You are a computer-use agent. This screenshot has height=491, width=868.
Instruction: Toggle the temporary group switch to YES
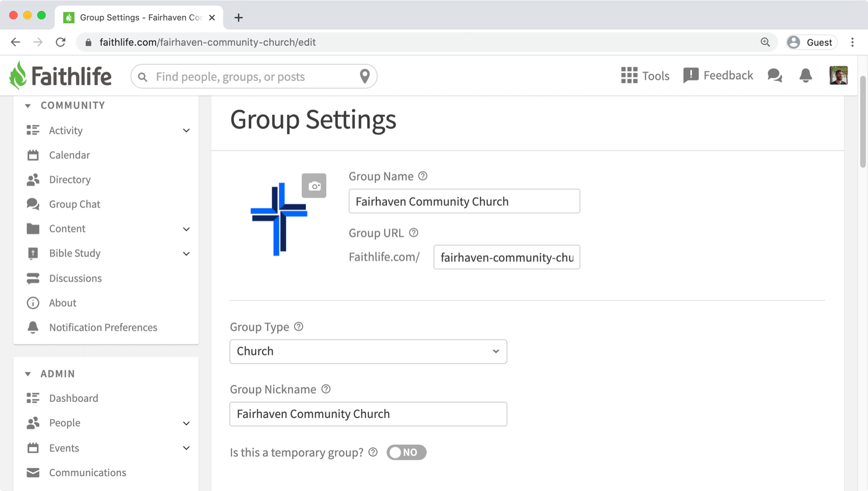(x=406, y=452)
